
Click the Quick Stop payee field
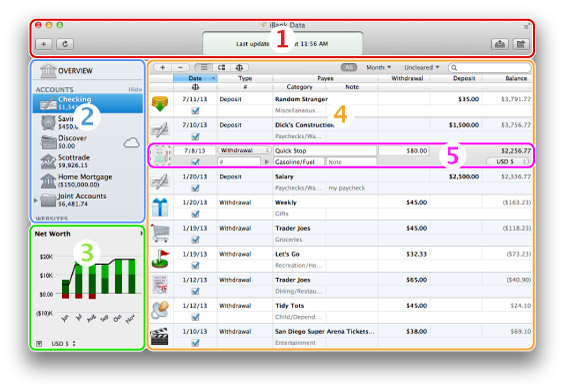[325, 151]
